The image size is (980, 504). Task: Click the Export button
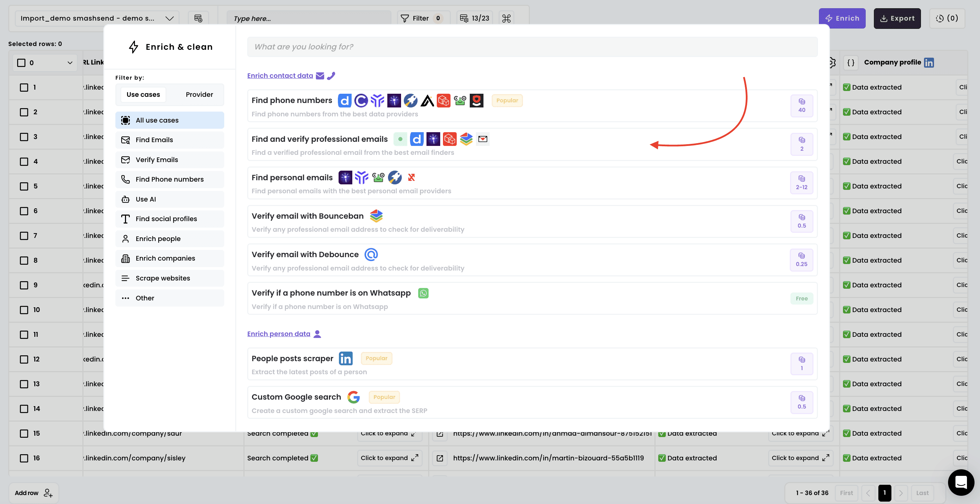(897, 18)
